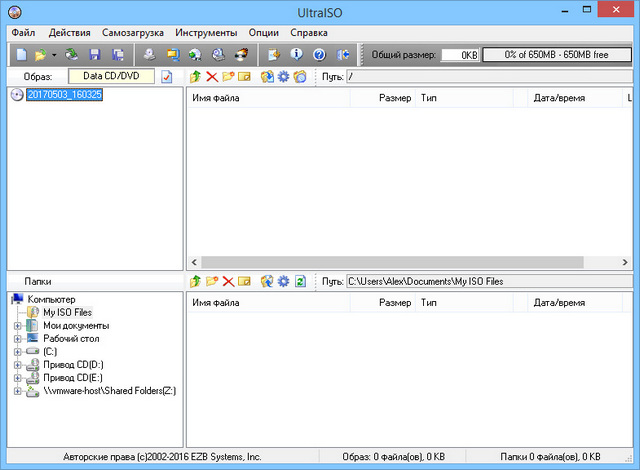
Task: Open the Самозагрузка menu
Action: tap(133, 32)
